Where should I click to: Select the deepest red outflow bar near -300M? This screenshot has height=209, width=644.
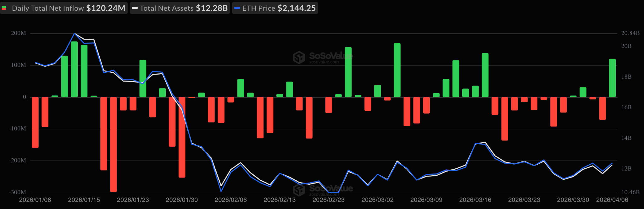[113, 144]
